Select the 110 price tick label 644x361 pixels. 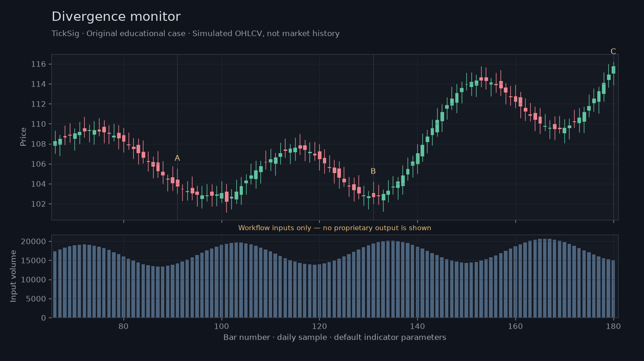coord(39,124)
